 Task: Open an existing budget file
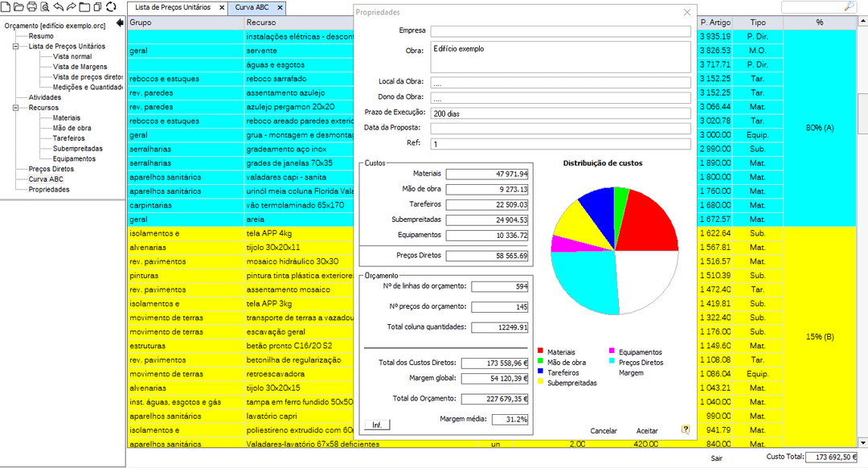(x=18, y=6)
